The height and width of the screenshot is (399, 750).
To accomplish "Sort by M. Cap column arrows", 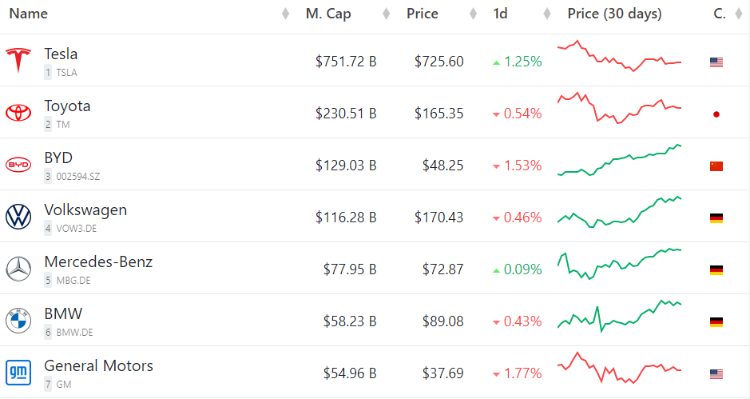I will (x=386, y=14).
